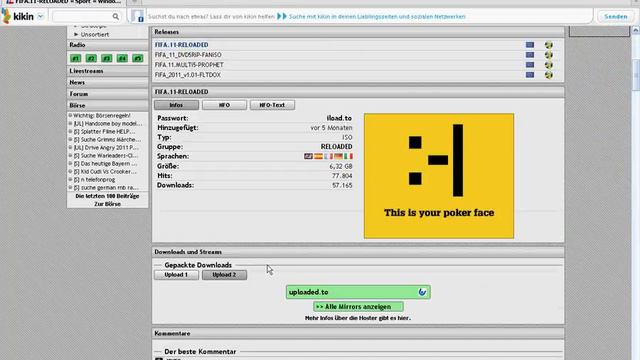Open '[S] Suche Grimms Märche...' post
The image size is (640, 360).
point(107,140)
